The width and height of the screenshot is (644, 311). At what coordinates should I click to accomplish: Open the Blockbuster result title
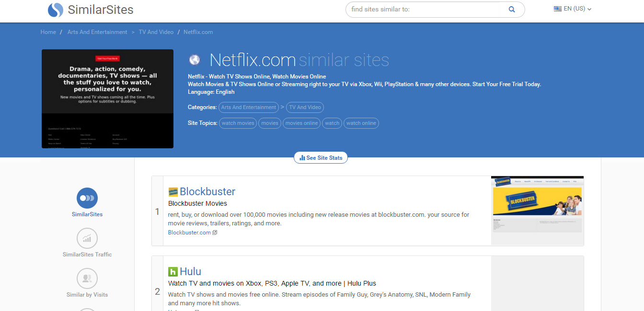[207, 191]
